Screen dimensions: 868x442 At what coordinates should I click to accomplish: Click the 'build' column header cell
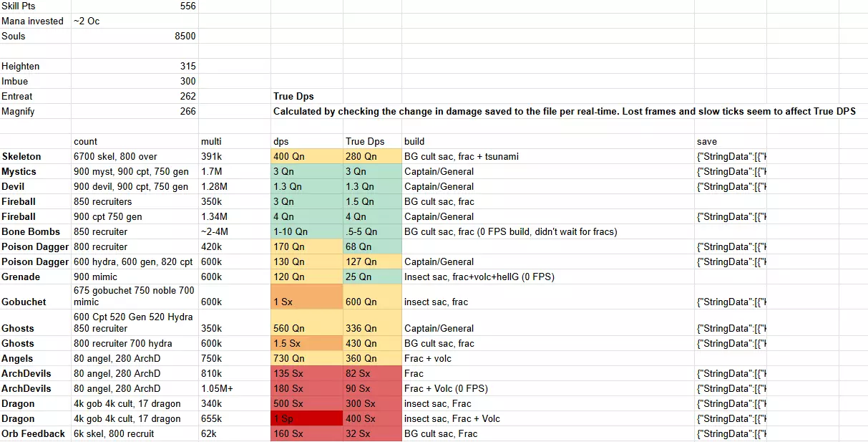pos(547,141)
